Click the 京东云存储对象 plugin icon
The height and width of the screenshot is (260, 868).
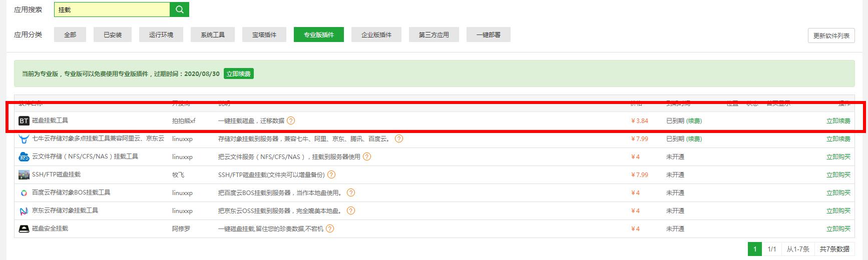pyautogui.click(x=24, y=211)
